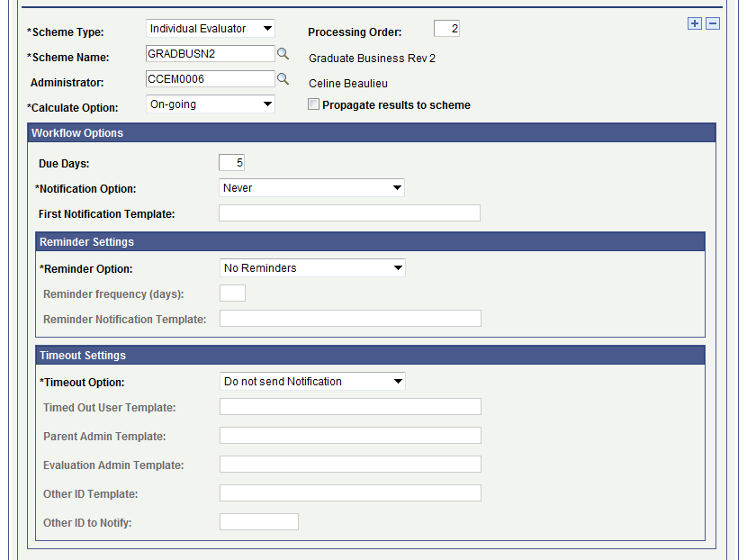The image size is (747, 560).
Task: Select the Scheme Name text field
Action: point(211,54)
